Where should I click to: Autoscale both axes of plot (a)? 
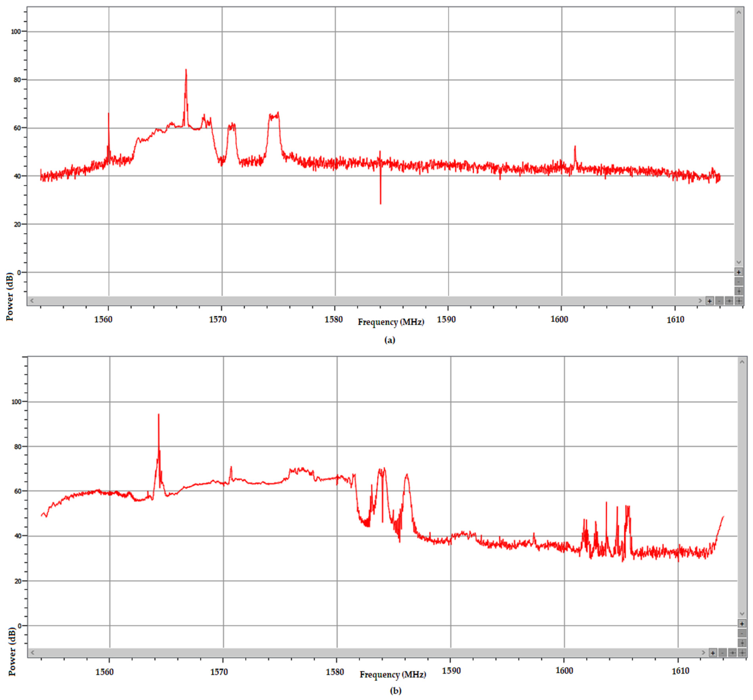[x=739, y=301]
